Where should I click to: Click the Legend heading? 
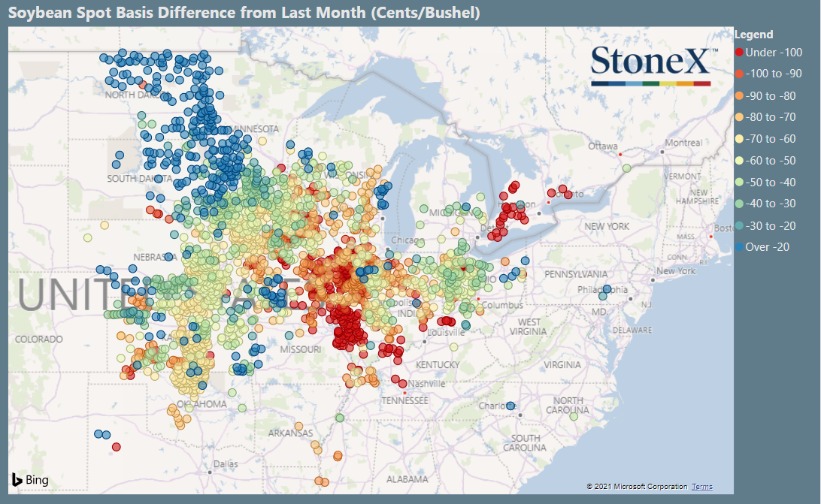pyautogui.click(x=753, y=35)
